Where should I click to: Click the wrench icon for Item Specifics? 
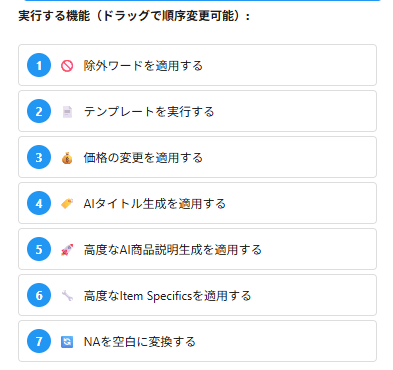[x=67, y=296]
